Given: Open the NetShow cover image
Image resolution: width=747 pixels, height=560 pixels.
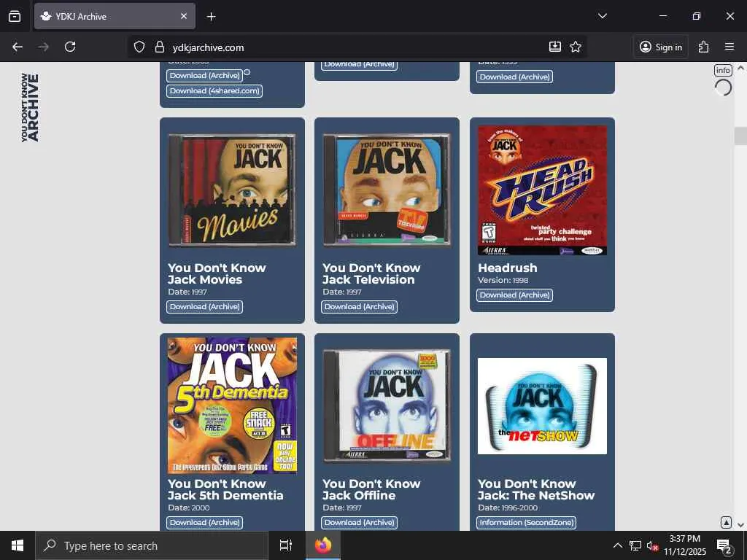Looking at the screenshot, I should point(542,406).
